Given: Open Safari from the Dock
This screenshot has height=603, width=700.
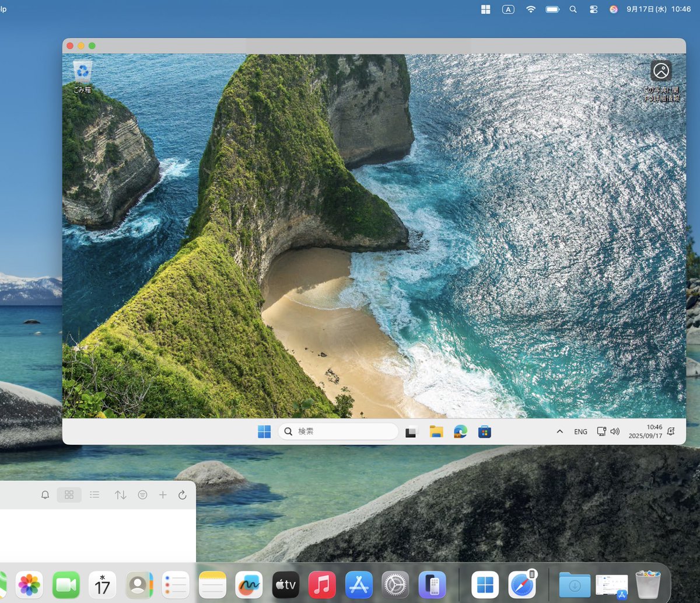Looking at the screenshot, I should coord(522,584).
